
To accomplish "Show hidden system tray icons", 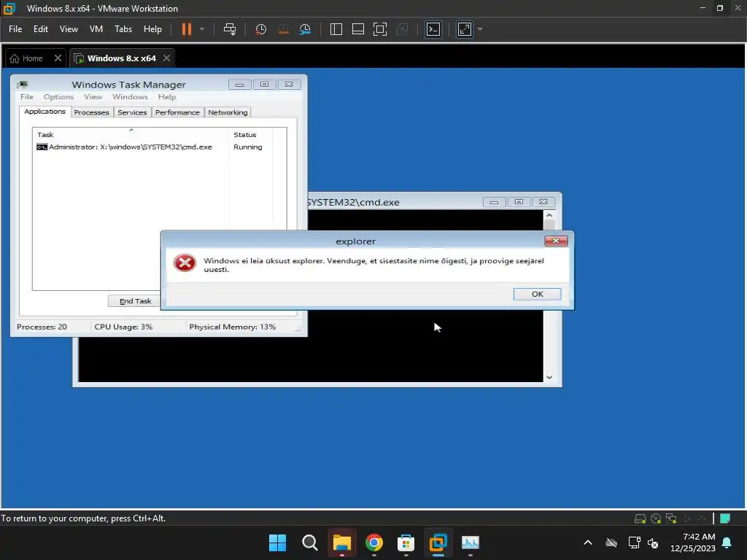I will coord(588,542).
